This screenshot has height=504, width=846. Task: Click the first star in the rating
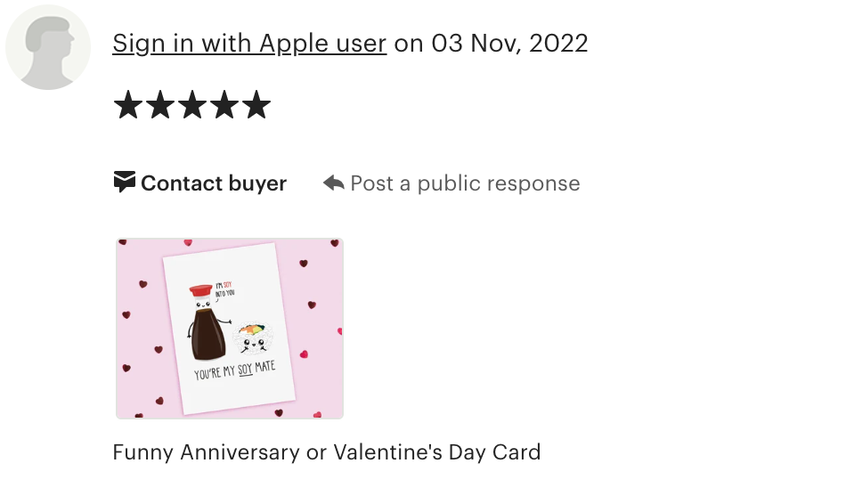point(128,105)
